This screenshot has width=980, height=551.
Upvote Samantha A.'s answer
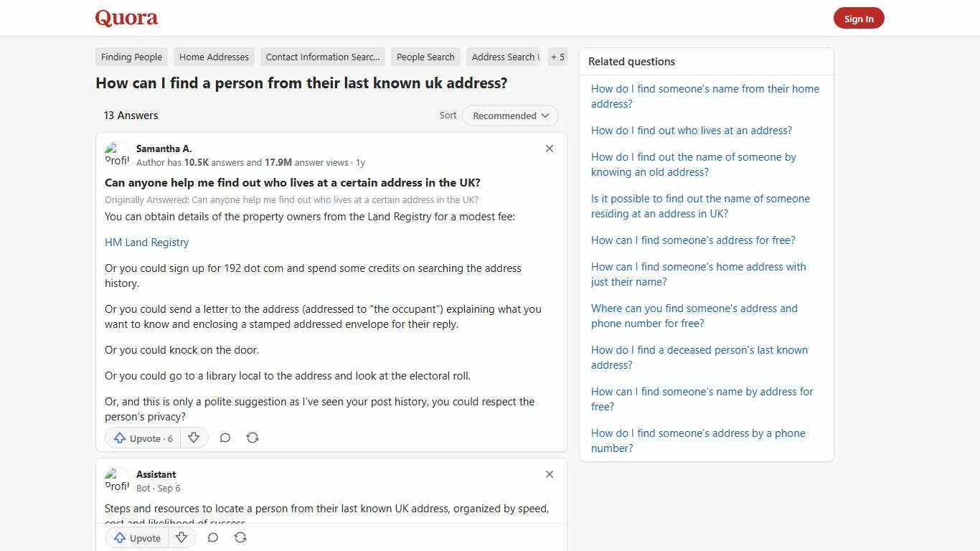click(x=141, y=438)
